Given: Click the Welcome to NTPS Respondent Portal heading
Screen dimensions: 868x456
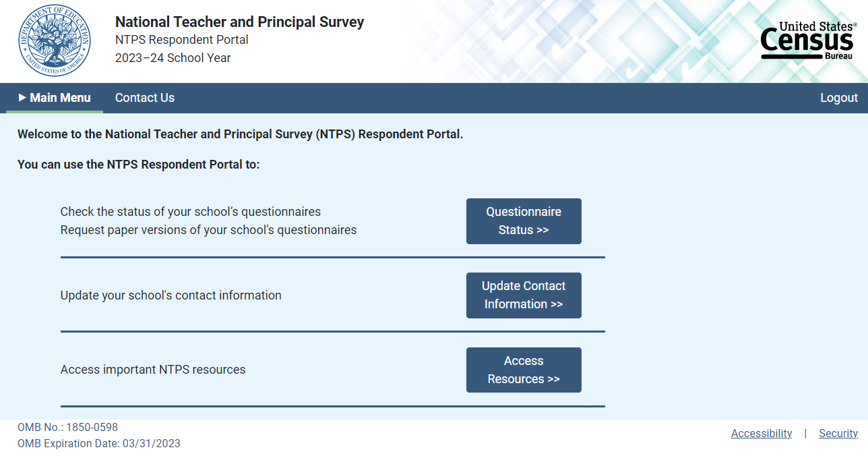Looking at the screenshot, I should (240, 134).
